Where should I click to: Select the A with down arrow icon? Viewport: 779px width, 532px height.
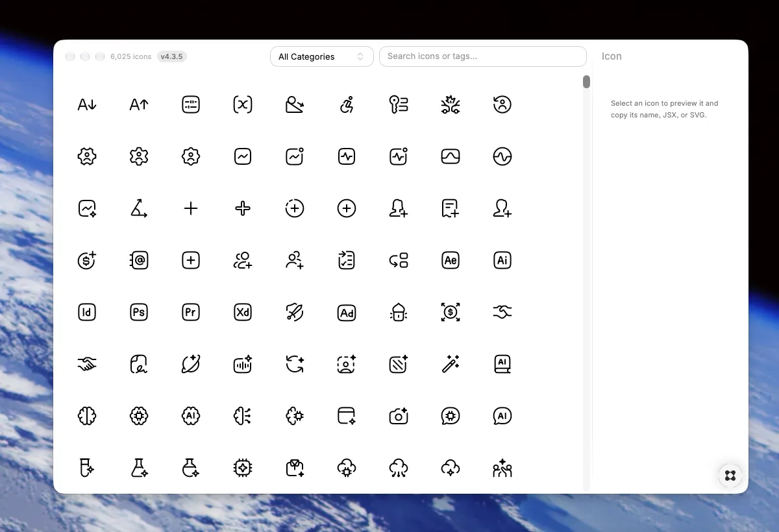pyautogui.click(x=87, y=104)
